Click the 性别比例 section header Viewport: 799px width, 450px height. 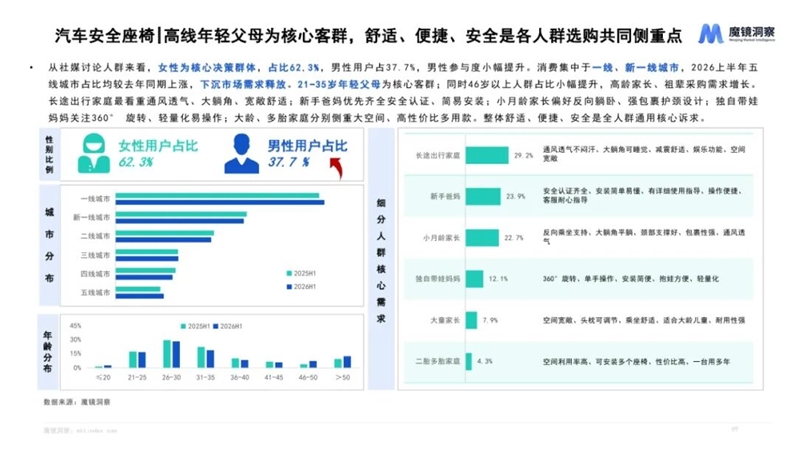pos(49,154)
